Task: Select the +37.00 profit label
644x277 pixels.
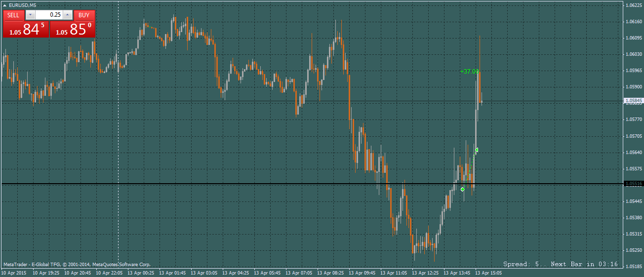Action: coord(470,72)
